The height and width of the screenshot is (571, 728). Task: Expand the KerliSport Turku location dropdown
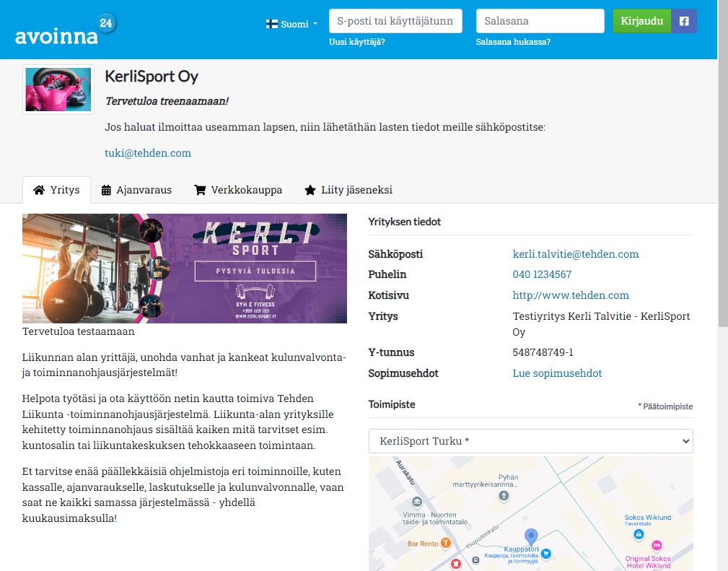pos(531,441)
